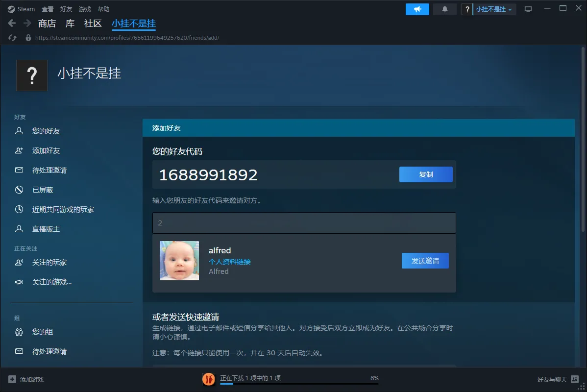This screenshot has height=392, width=587.
Task: Click the friend code input field
Action: coord(304,223)
